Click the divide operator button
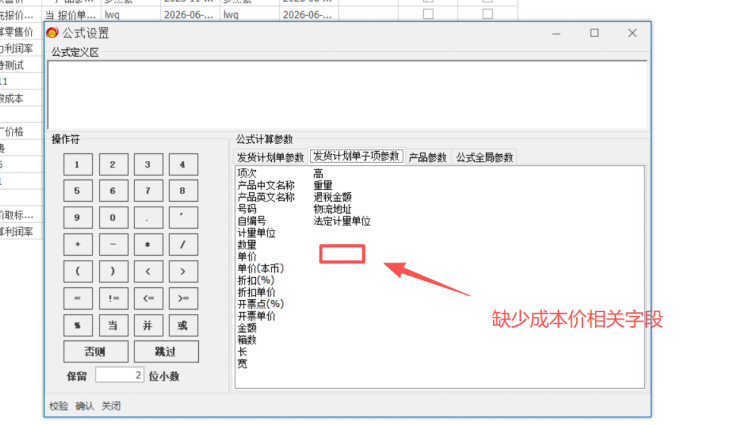This screenshot has height=425, width=744. coord(183,244)
